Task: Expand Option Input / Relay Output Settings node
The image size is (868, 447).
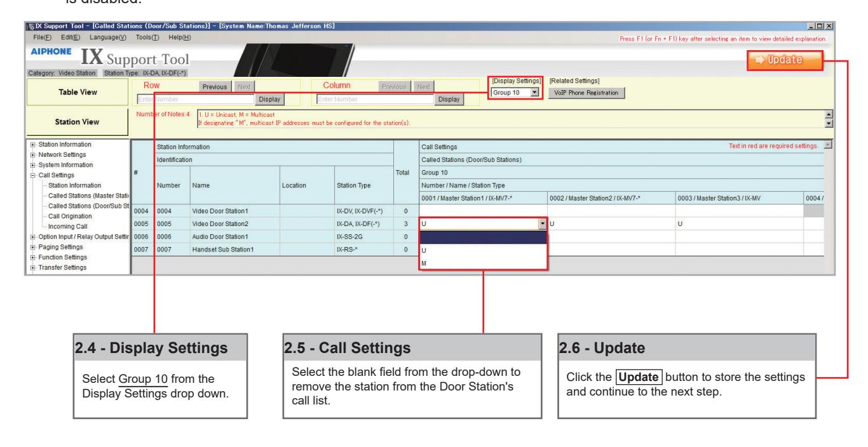Action: [32, 237]
